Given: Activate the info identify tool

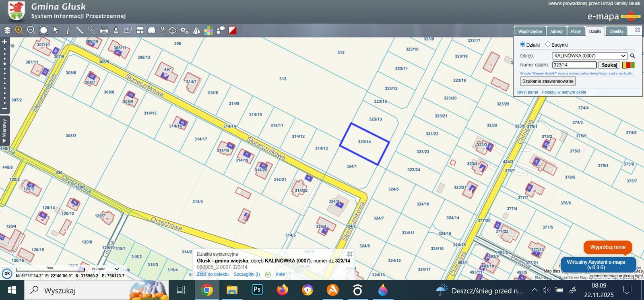Looking at the screenshot, I should [x=68, y=30].
